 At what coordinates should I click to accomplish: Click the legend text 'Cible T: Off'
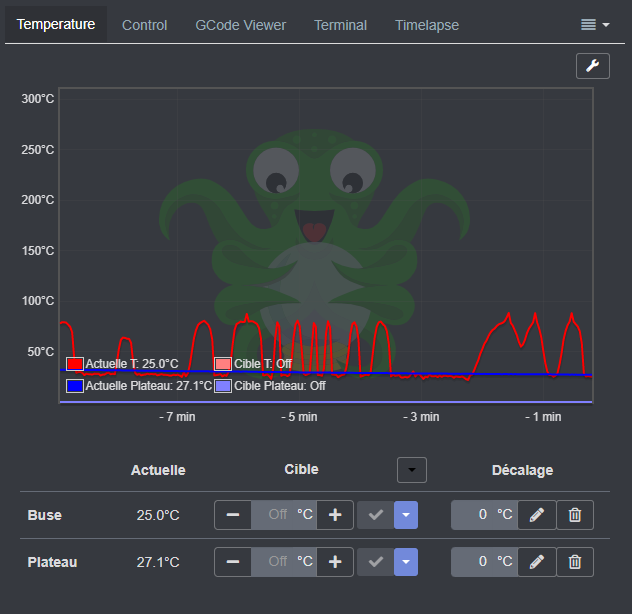(263, 364)
